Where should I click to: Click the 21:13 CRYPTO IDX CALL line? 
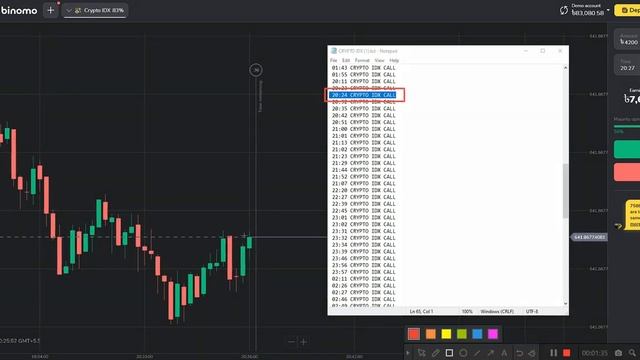tap(364, 142)
